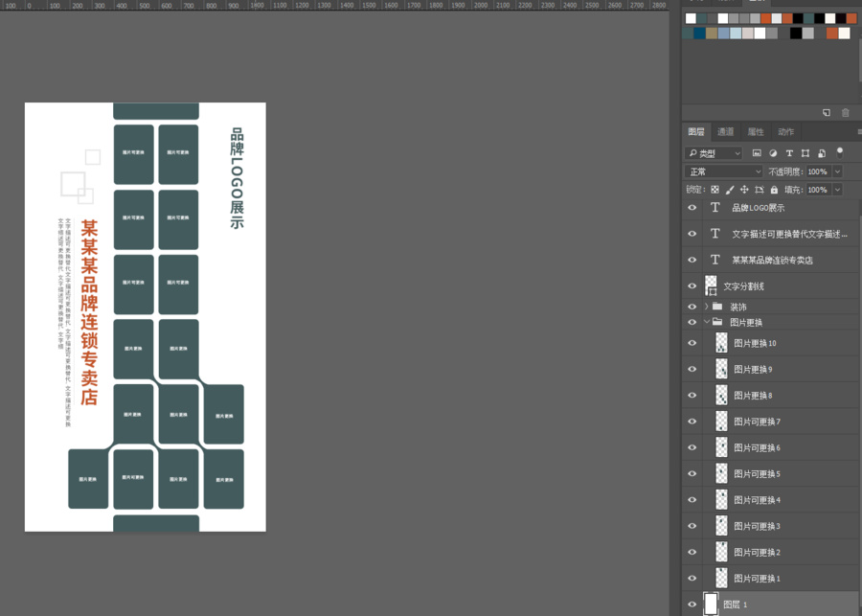The image size is (862, 616).
Task: Create a new swatch with the page icon
Action: point(827,113)
